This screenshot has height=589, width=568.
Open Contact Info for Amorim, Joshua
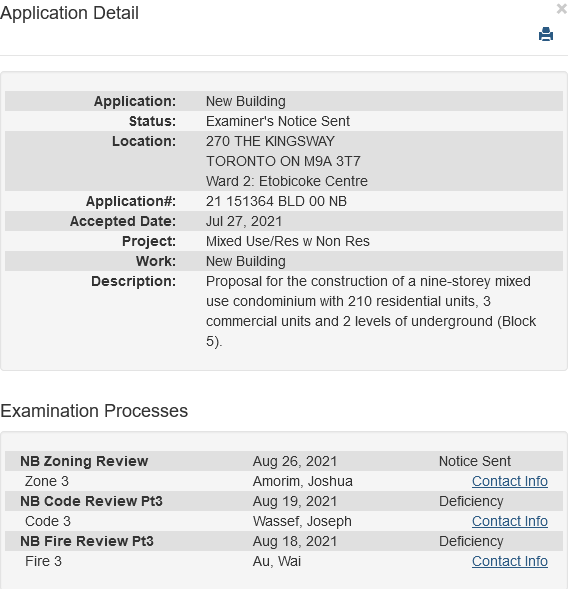point(509,481)
